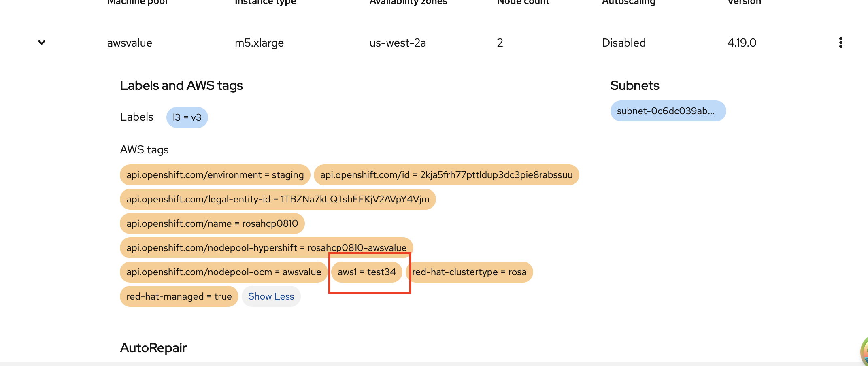Viewport: 868px width, 366px height.
Task: Click the api.openshift.com/id tag chip
Action: 446,175
